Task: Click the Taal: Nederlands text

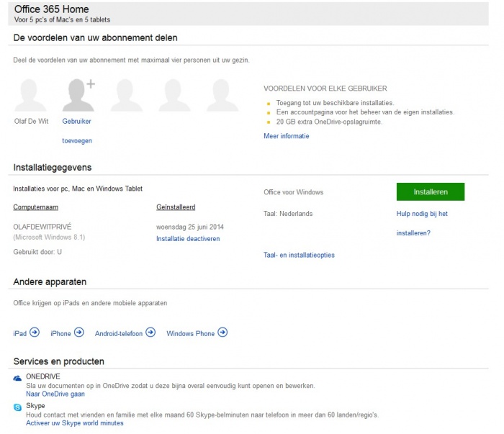Action: 288,214
